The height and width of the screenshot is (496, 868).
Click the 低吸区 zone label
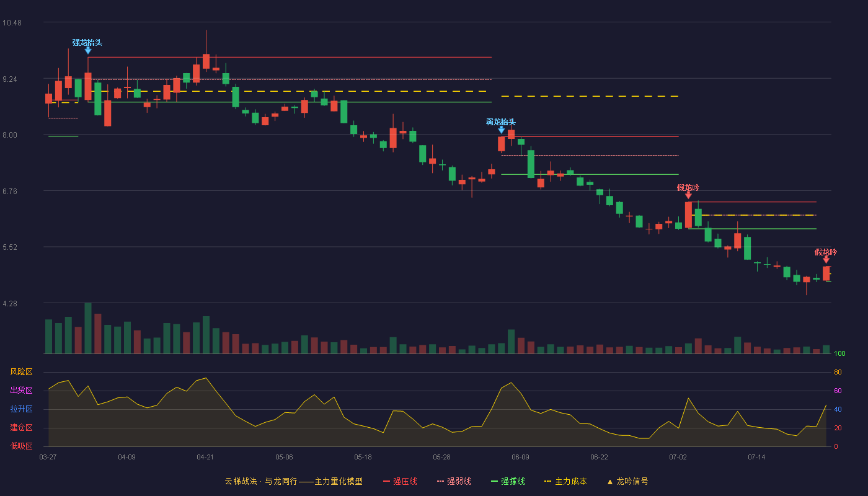[21, 446]
